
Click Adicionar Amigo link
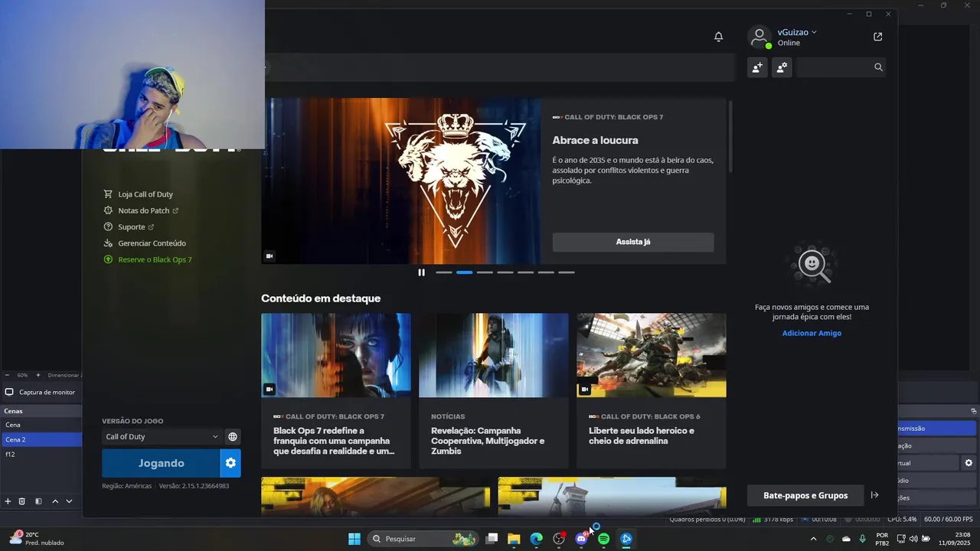point(812,333)
